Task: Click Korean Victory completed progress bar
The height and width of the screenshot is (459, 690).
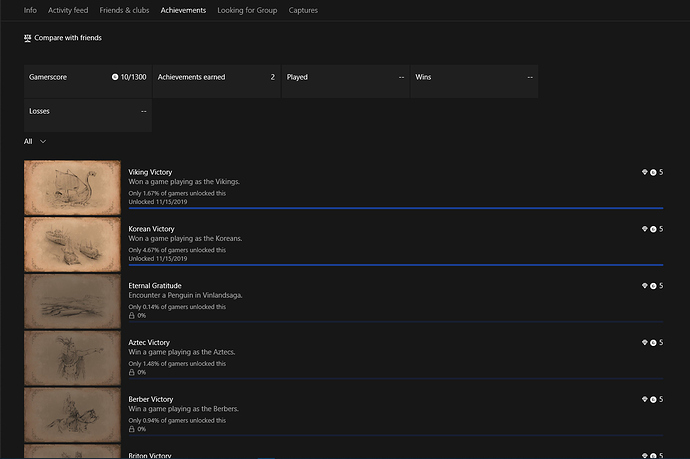Action: [396, 265]
